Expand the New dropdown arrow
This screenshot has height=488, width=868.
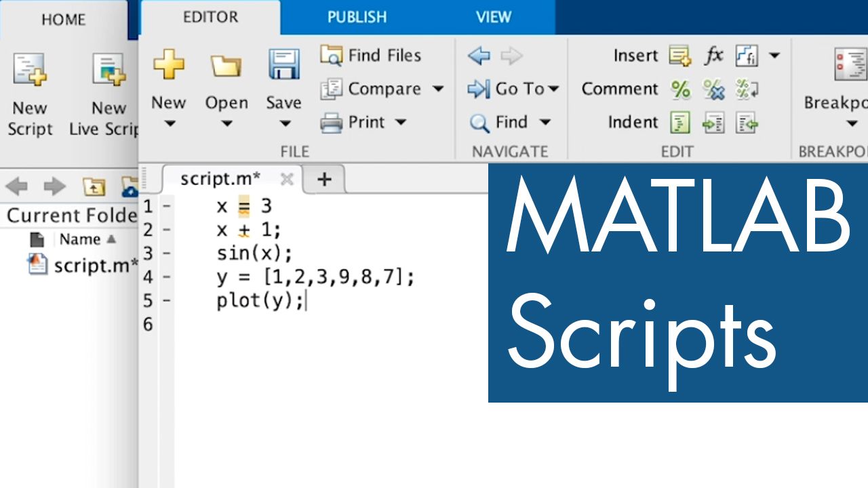[168, 123]
